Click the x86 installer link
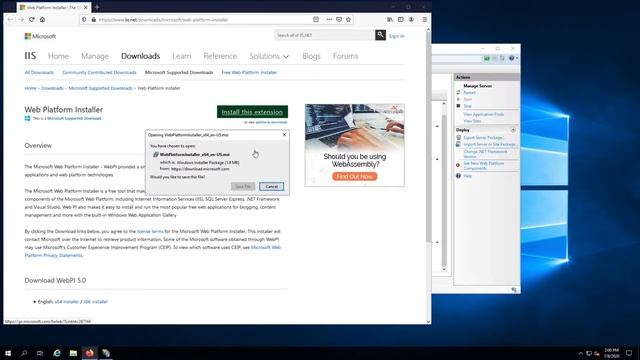Screen dimensions: 640x360 [96, 302]
